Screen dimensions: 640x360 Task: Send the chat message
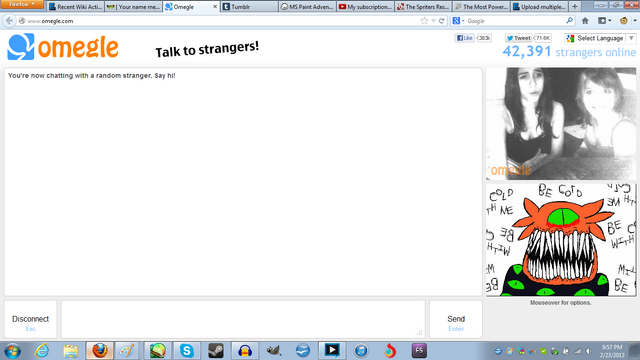point(456,320)
